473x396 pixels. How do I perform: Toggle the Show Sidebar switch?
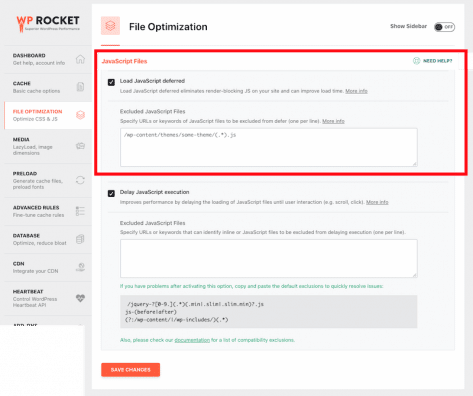click(444, 27)
